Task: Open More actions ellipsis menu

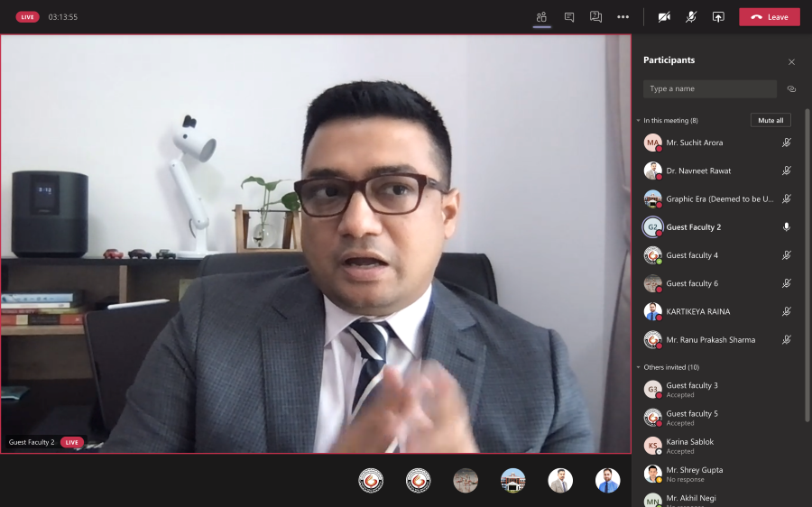Action: (x=623, y=17)
